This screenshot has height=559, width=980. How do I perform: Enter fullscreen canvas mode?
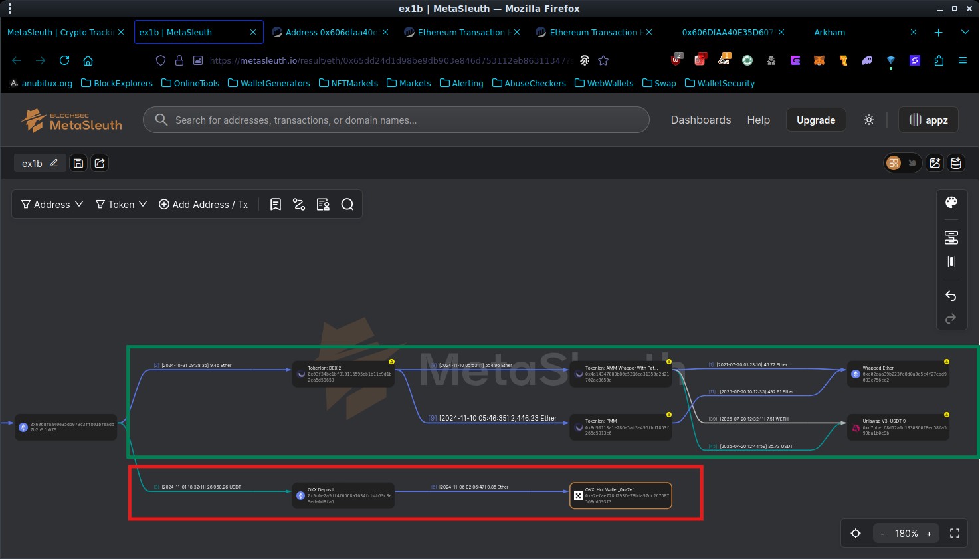pos(955,534)
